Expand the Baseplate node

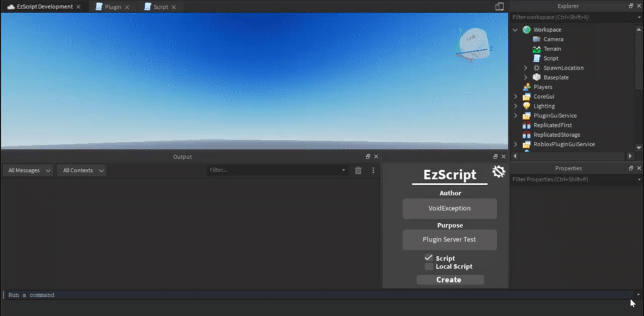(x=526, y=77)
